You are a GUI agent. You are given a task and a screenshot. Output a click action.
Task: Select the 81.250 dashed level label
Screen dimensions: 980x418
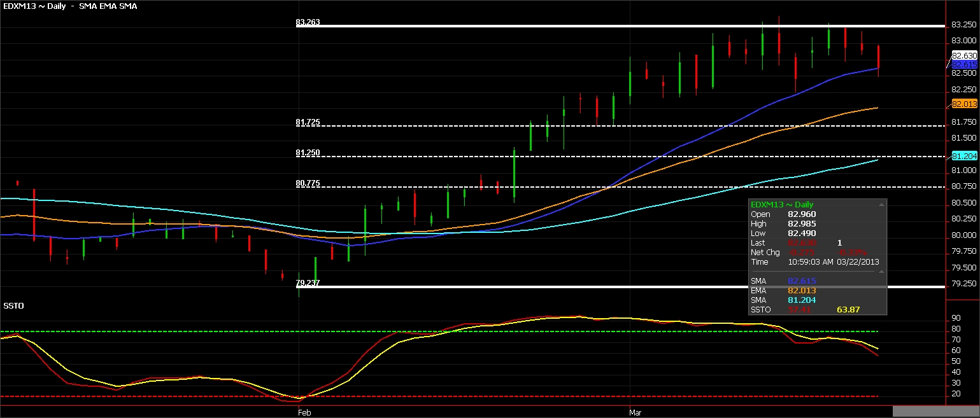(308, 153)
